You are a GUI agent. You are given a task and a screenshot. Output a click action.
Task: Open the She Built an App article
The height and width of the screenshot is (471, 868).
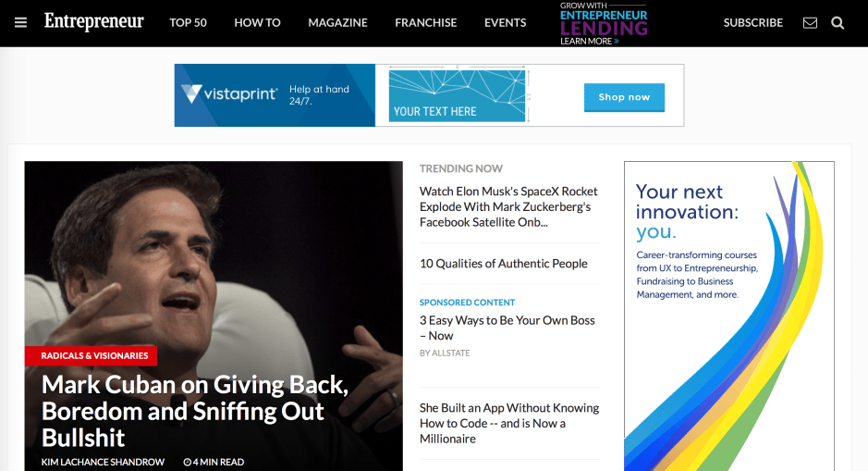(x=509, y=424)
